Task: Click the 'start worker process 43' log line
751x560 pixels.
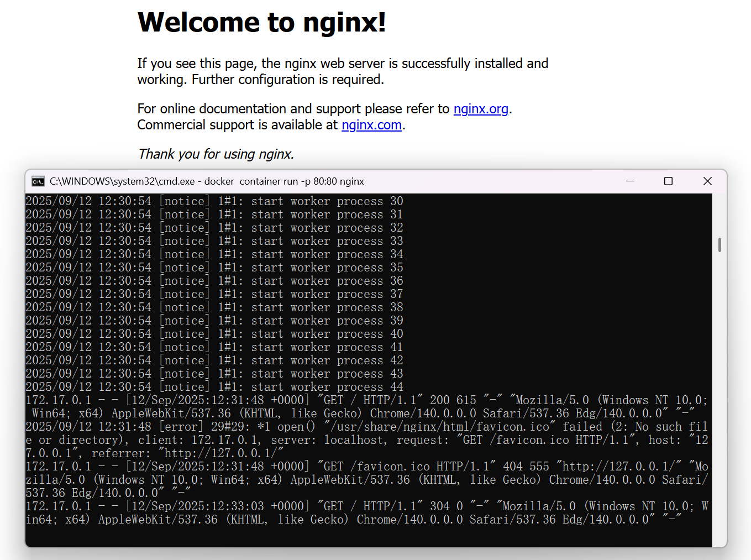Action: (214, 373)
